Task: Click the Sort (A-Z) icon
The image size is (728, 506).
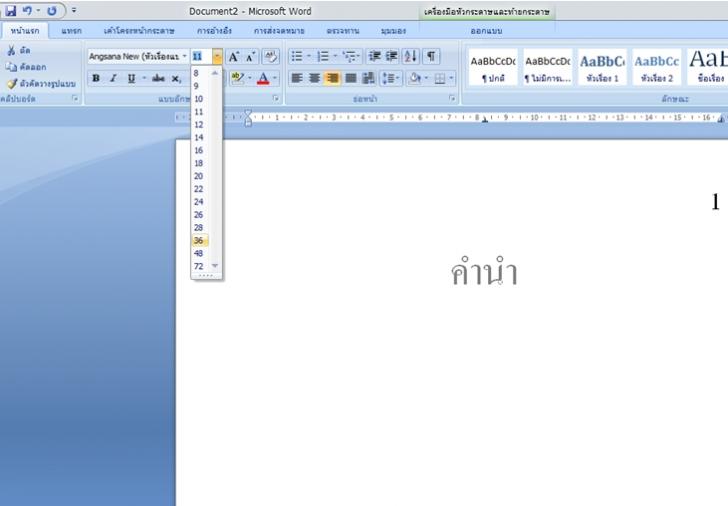Action: coord(411,57)
